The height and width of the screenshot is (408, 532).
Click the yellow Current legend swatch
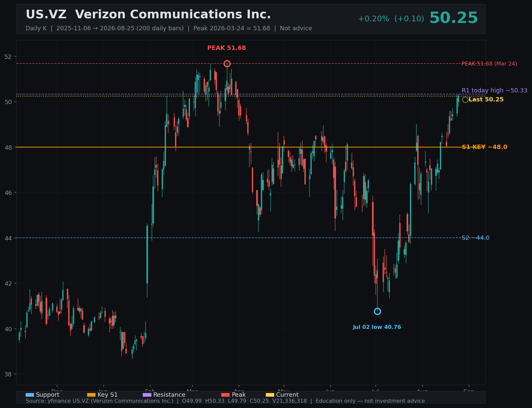[270, 395]
